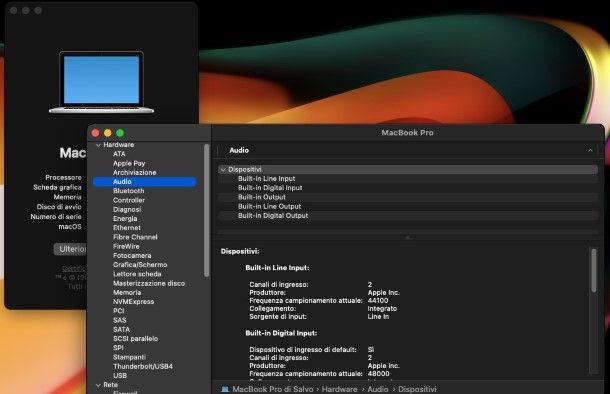
Task: Click Numero di serie label in About window
Action: pos(56,216)
